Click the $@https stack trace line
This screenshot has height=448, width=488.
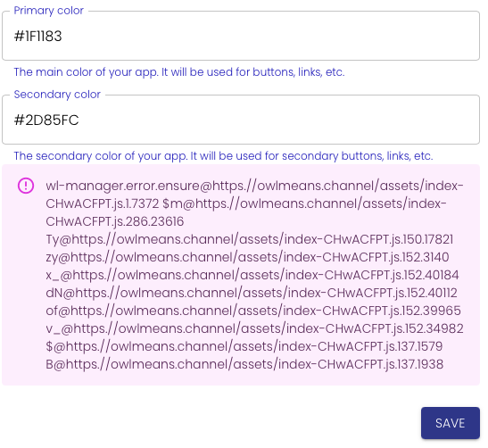pyautogui.click(x=244, y=346)
